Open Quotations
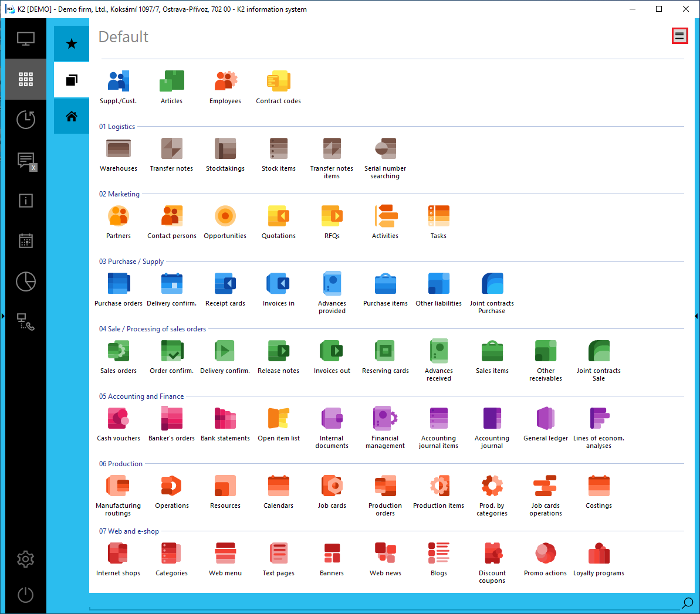This screenshot has height=614, width=700. (278, 222)
